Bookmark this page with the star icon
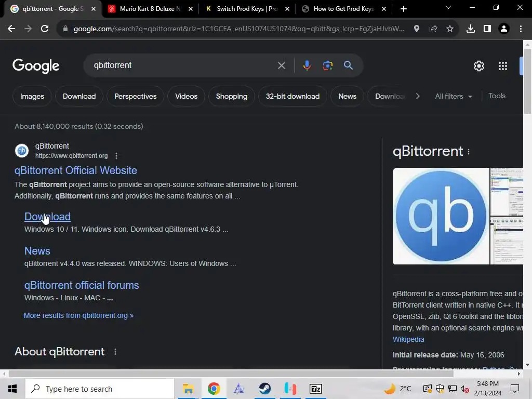 click(449, 29)
